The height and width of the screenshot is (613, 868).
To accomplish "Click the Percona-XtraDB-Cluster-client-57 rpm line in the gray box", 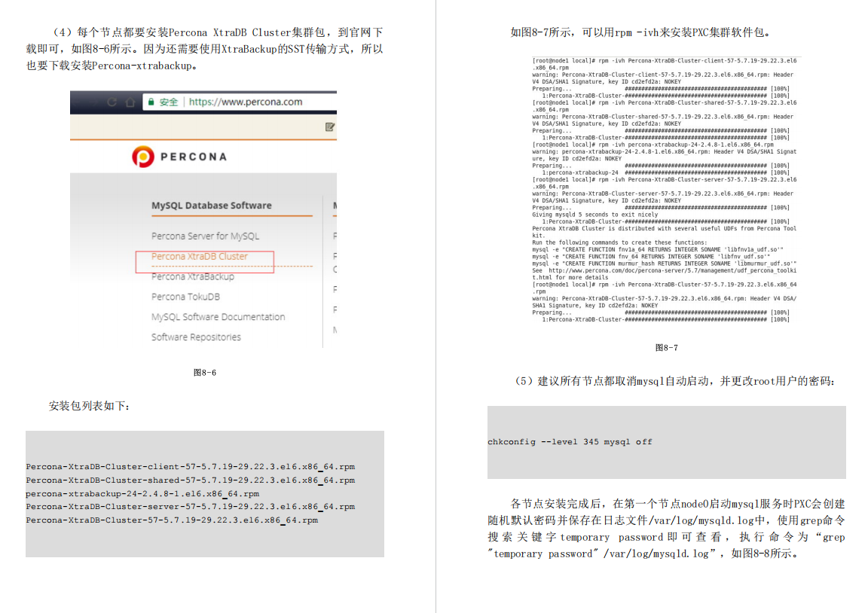I will pyautogui.click(x=191, y=467).
